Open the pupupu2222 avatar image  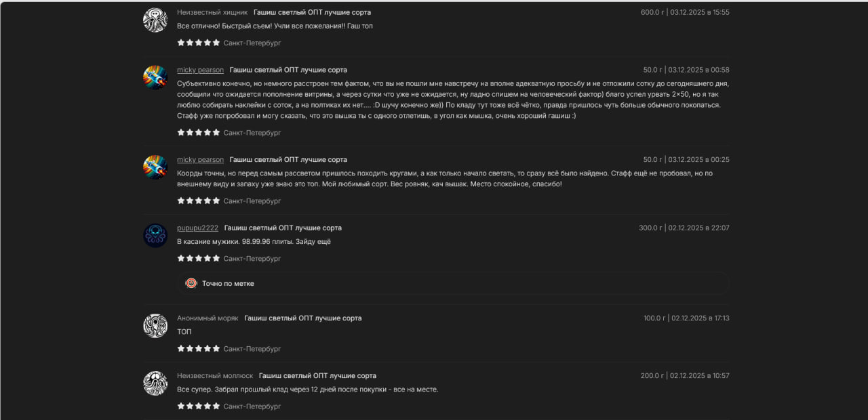(x=155, y=236)
